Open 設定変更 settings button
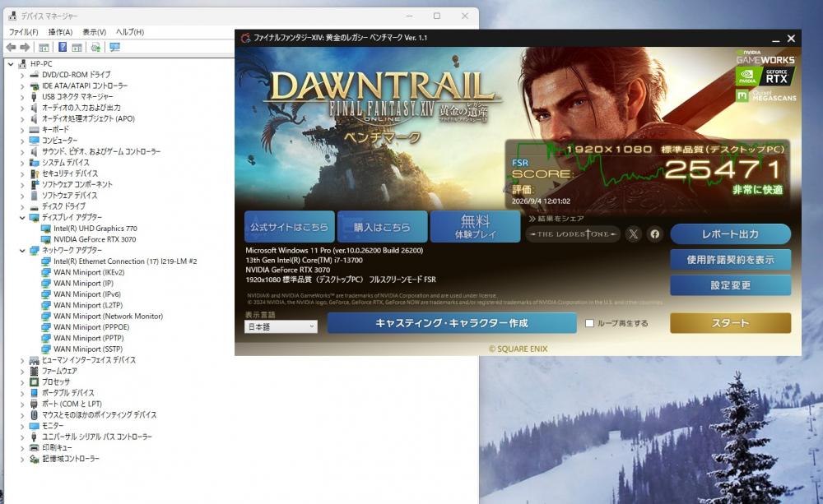Screen dimensions: 823x504 (730, 285)
